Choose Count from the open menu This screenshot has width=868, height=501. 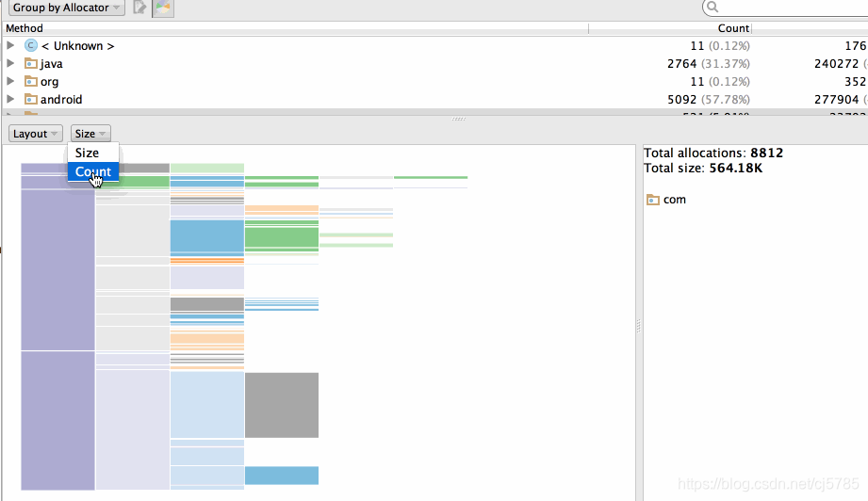93,171
